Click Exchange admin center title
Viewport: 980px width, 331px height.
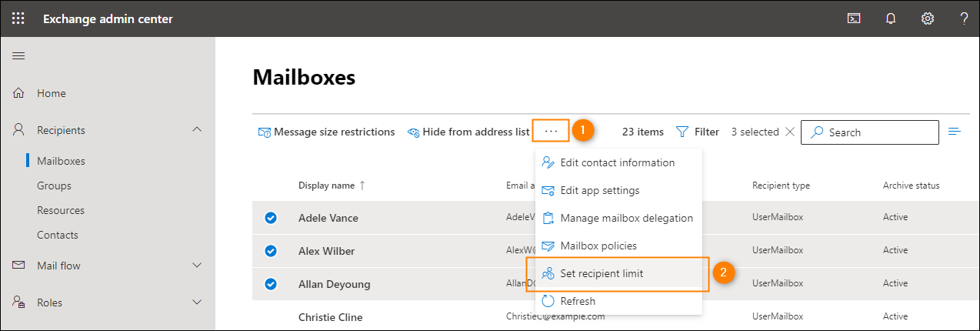(108, 18)
